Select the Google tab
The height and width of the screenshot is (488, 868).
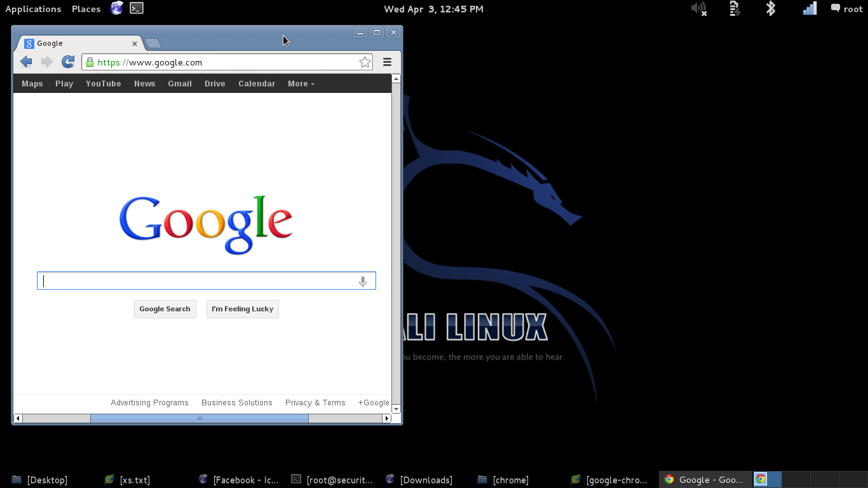pos(79,43)
